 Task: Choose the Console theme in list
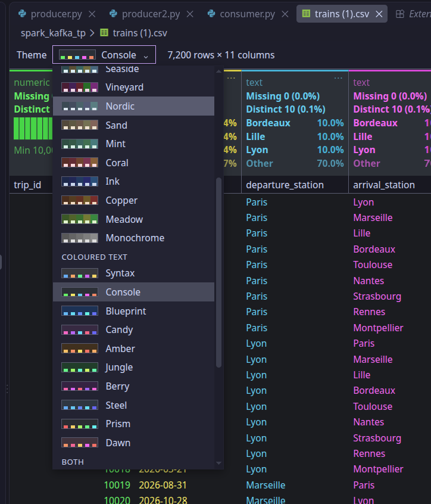(133, 292)
